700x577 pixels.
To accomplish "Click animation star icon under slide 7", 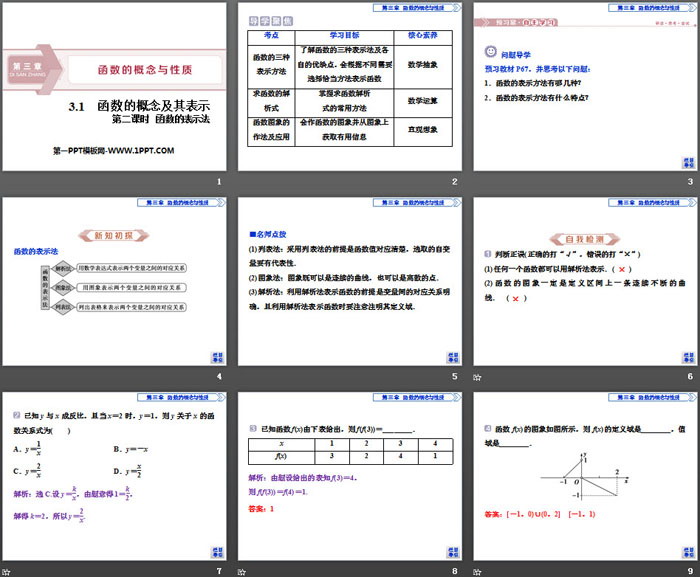I will pos(9,570).
